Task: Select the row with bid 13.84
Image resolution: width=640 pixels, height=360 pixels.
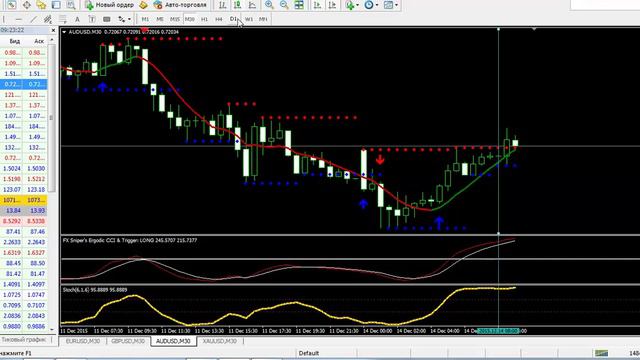Action: tap(24, 211)
